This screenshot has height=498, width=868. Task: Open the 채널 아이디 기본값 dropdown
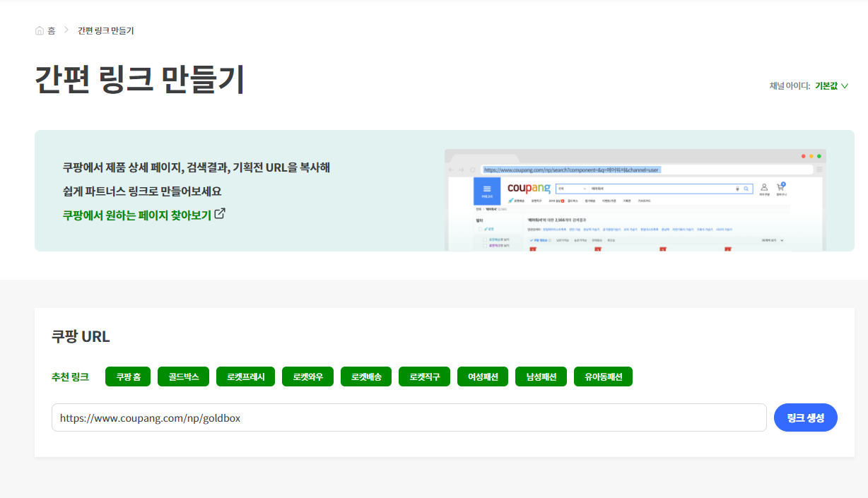(x=831, y=86)
